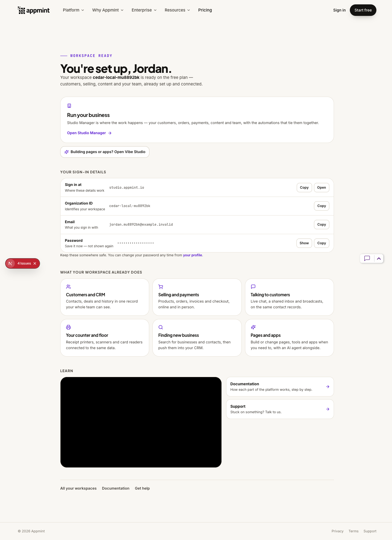This screenshot has height=540, width=392.
Task: Dismiss the 4 Issues pill with X
Action: [35, 263]
